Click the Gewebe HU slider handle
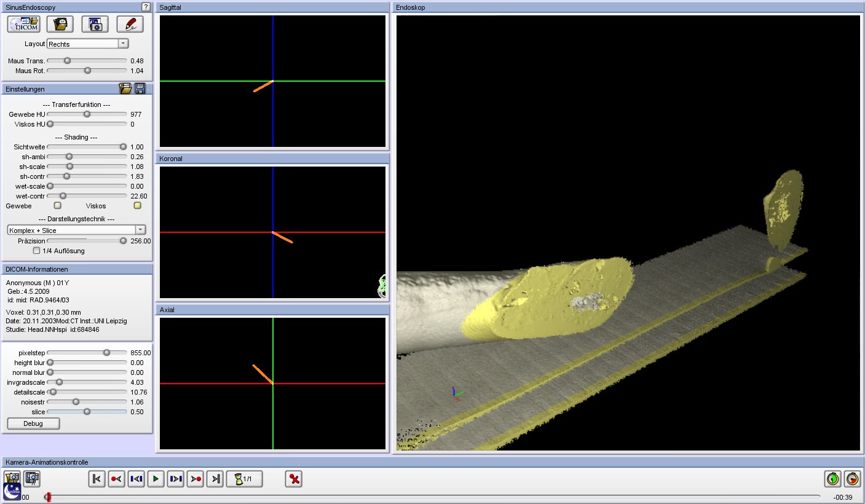Image resolution: width=865 pixels, height=504 pixels. coord(87,114)
